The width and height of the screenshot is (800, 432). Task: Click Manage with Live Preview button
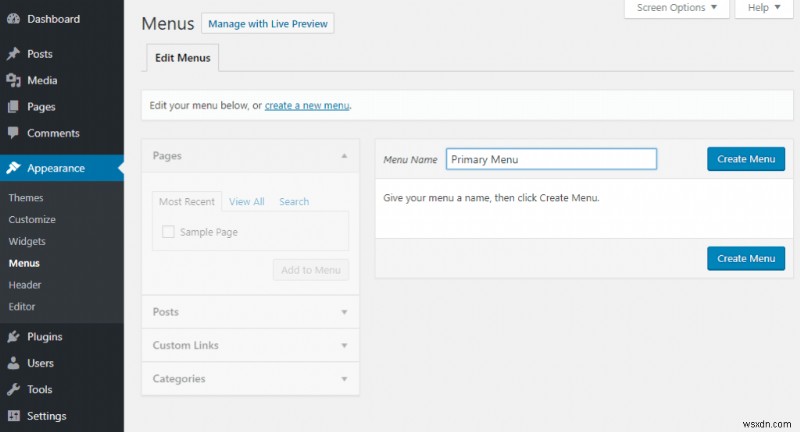pos(267,23)
